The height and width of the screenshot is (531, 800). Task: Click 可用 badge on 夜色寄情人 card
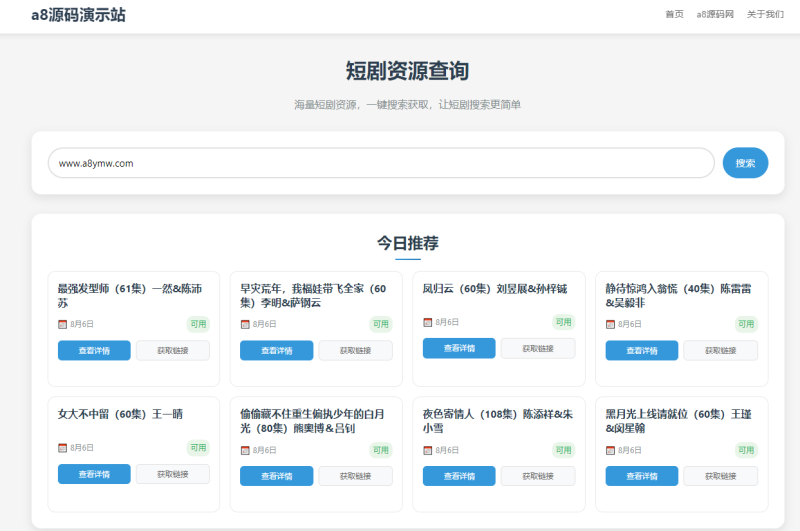[563, 450]
